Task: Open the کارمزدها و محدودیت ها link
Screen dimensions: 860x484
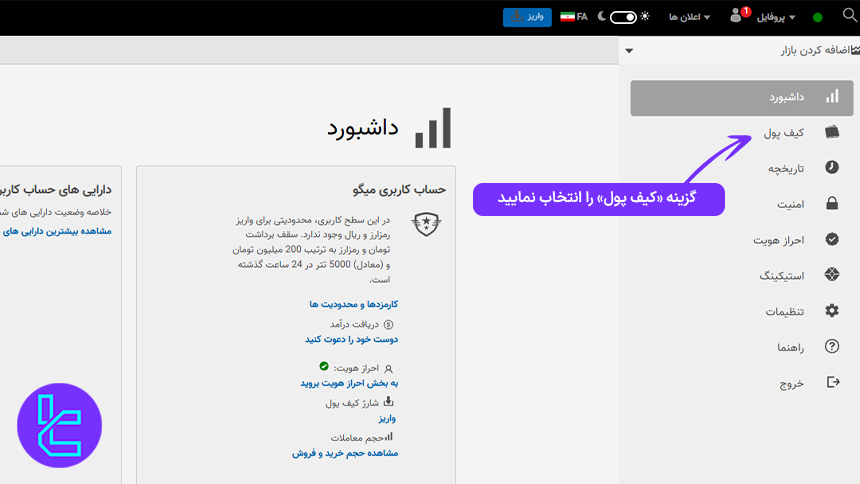Action: (354, 304)
